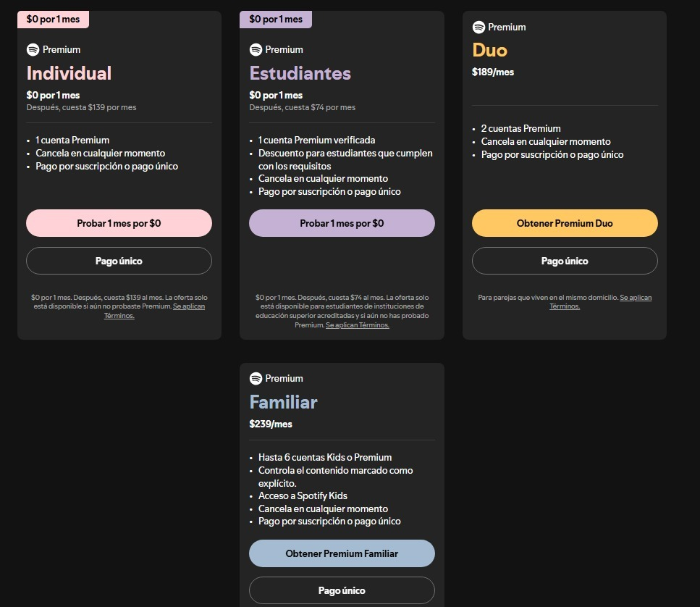The width and height of the screenshot is (700, 607).
Task: Select the Estudiantes plan heading
Action: pyautogui.click(x=300, y=73)
